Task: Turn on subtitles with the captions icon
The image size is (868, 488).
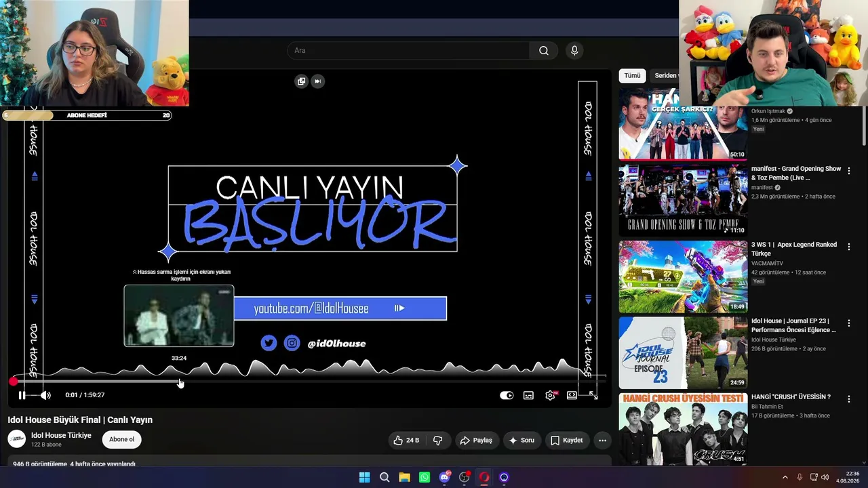Action: pos(528,395)
